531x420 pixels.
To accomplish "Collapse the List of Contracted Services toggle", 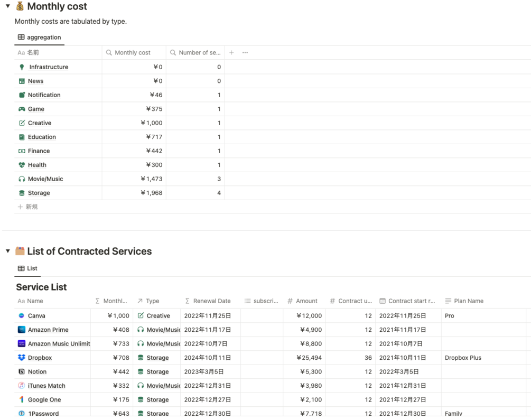I will [x=7, y=251].
